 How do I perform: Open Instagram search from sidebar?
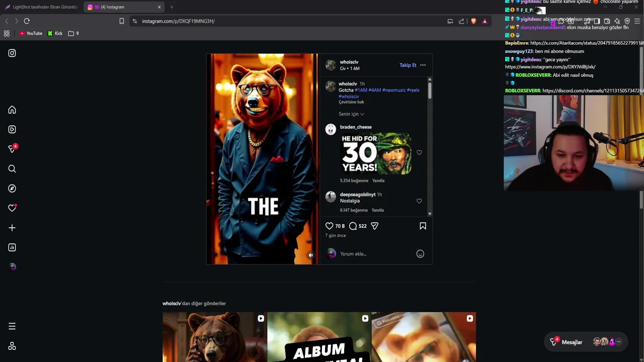click(x=12, y=169)
